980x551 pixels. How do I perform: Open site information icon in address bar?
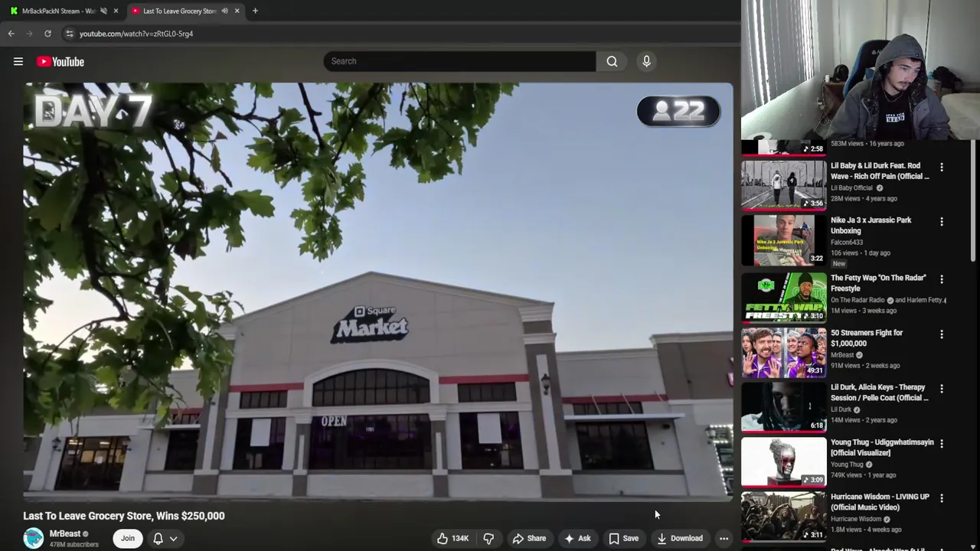pos(70,34)
